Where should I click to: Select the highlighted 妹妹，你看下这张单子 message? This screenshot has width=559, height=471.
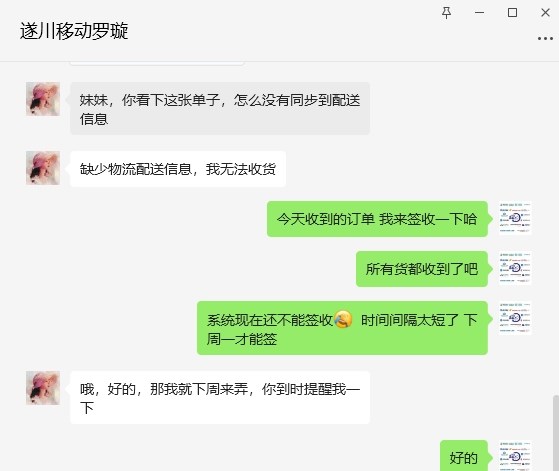pyautogui.click(x=220, y=108)
